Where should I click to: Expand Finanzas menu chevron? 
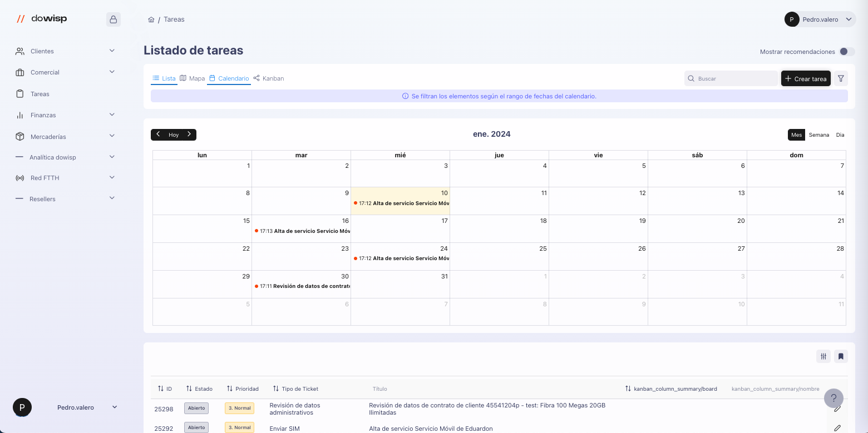112,115
